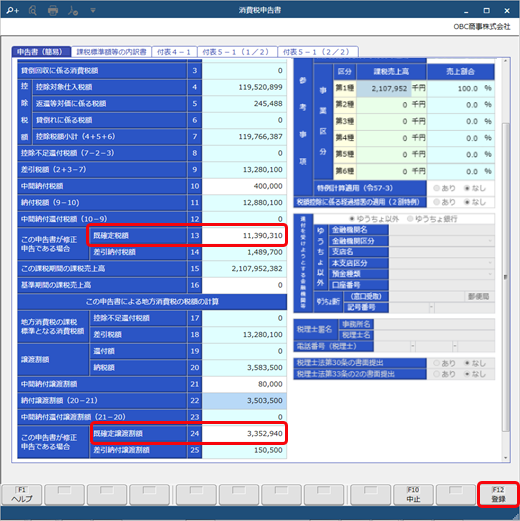The width and height of the screenshot is (520, 521).
Task: Click the 第1種 課税売上高 field showing 2,107,952
Action: [x=383, y=88]
